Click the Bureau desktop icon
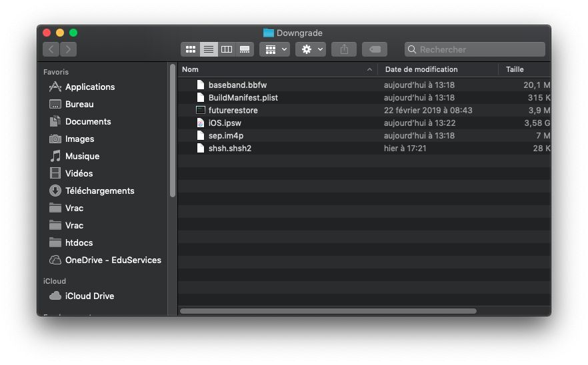Image resolution: width=588 pixels, height=365 pixels. coord(55,104)
